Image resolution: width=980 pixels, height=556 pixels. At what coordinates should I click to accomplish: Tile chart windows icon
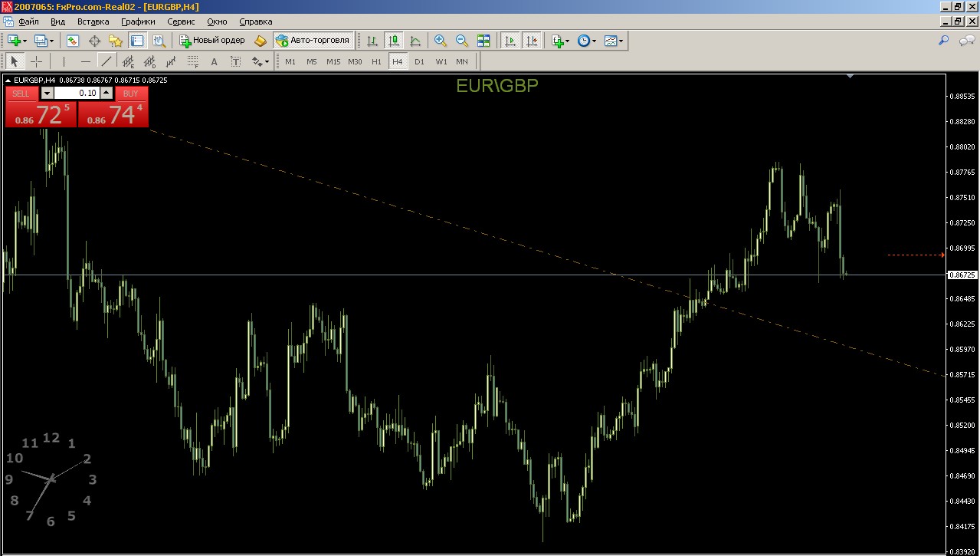483,41
